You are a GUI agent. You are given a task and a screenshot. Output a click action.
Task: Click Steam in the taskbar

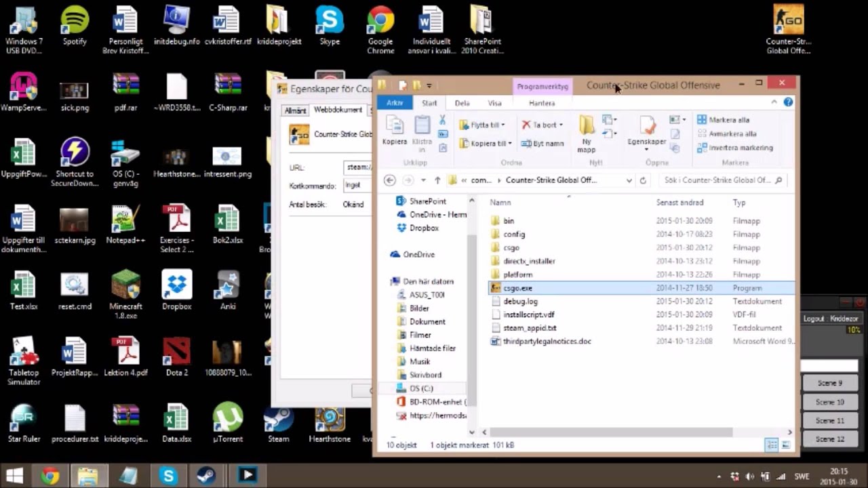[x=207, y=476]
